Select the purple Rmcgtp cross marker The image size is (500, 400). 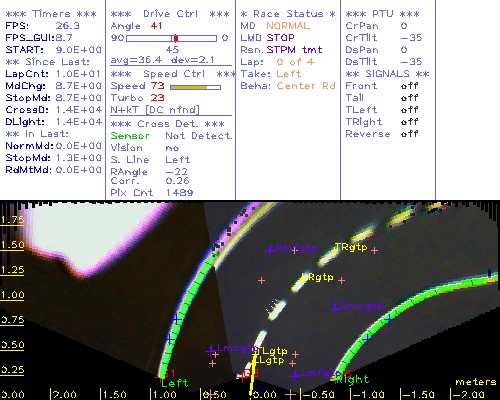pos(335,308)
